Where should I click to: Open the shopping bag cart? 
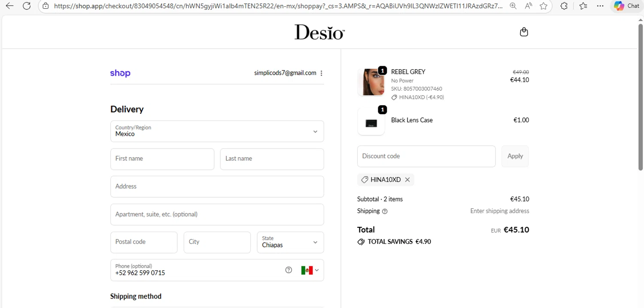pos(524,32)
